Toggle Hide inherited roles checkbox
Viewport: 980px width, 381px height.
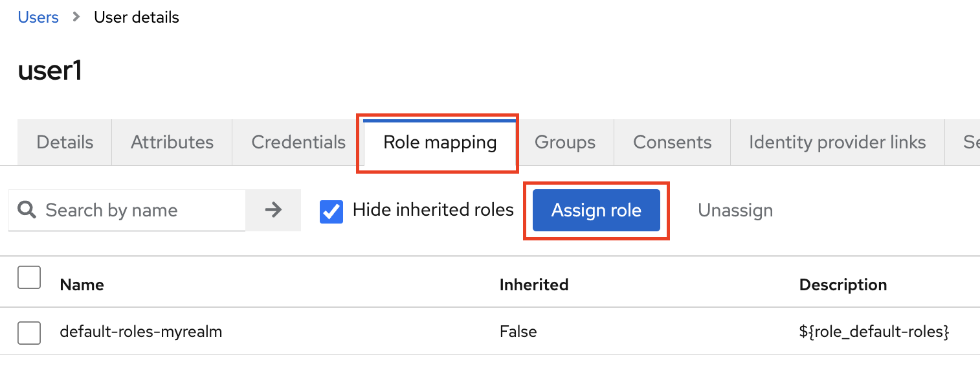pos(331,211)
